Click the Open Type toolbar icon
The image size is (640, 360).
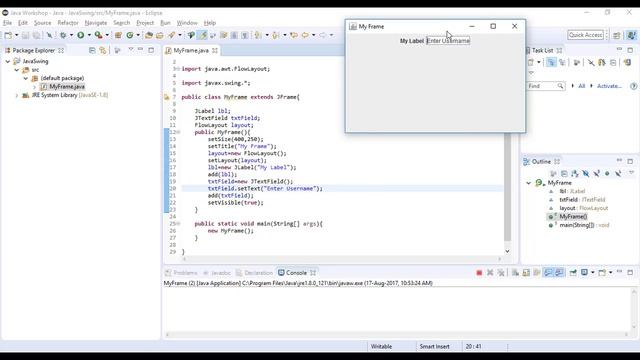pyautogui.click(x=149, y=35)
